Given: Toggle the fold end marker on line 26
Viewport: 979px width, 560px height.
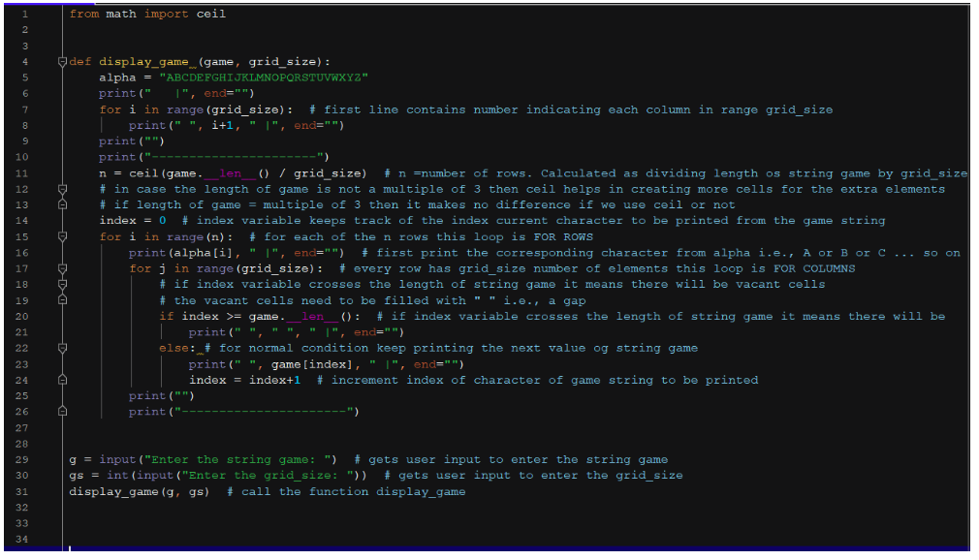Looking at the screenshot, I should 61,411.
